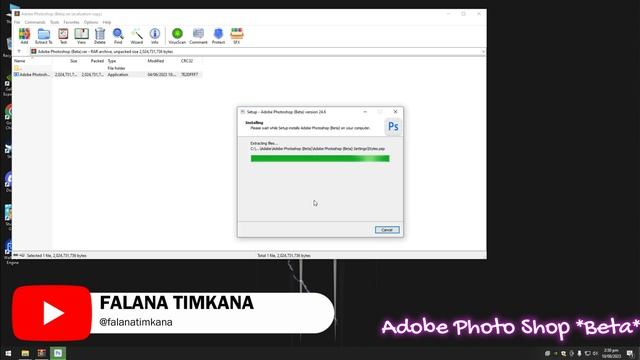Open the Tools menu

54,22
